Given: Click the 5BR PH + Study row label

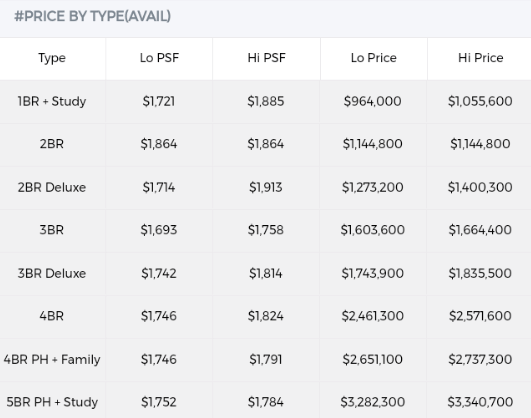Looking at the screenshot, I should tap(52, 402).
